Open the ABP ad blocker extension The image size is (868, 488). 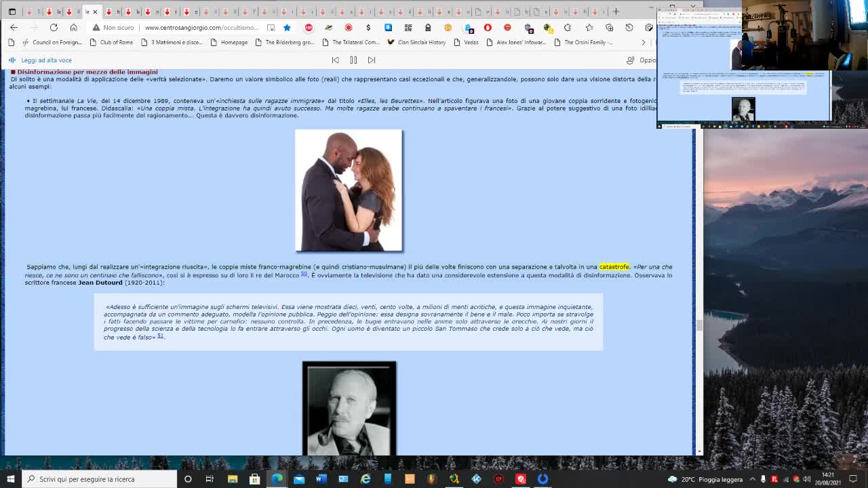(309, 28)
